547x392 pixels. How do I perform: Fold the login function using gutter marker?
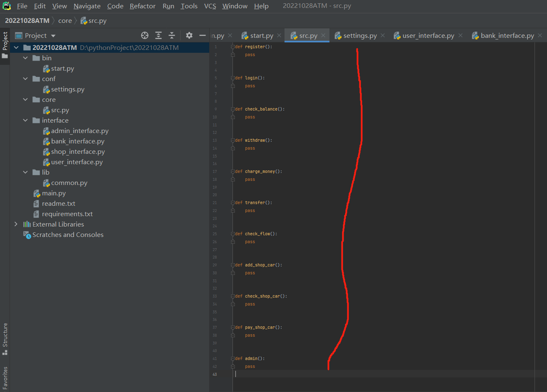233,78
